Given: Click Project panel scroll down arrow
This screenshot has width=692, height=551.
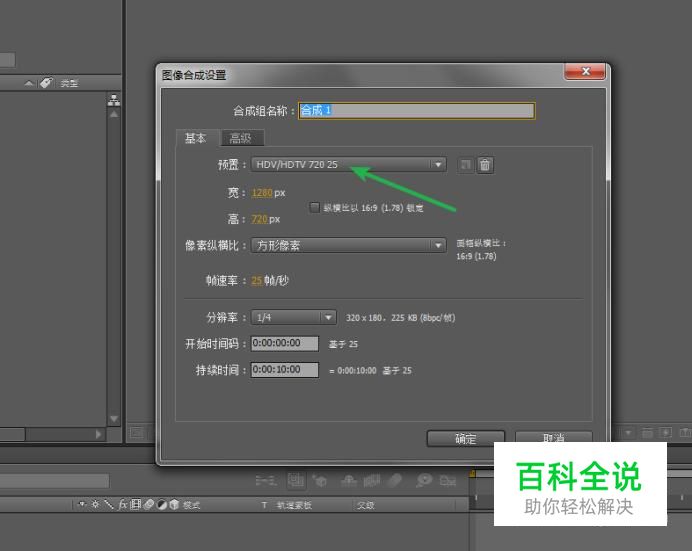Looking at the screenshot, I should [114, 419].
